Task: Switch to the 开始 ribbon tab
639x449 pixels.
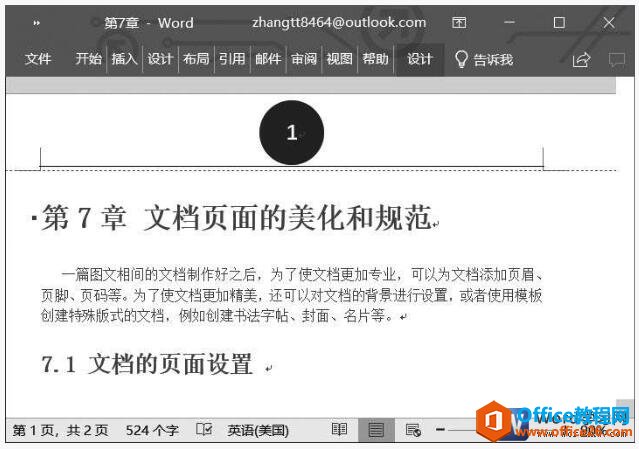Action: (x=88, y=59)
